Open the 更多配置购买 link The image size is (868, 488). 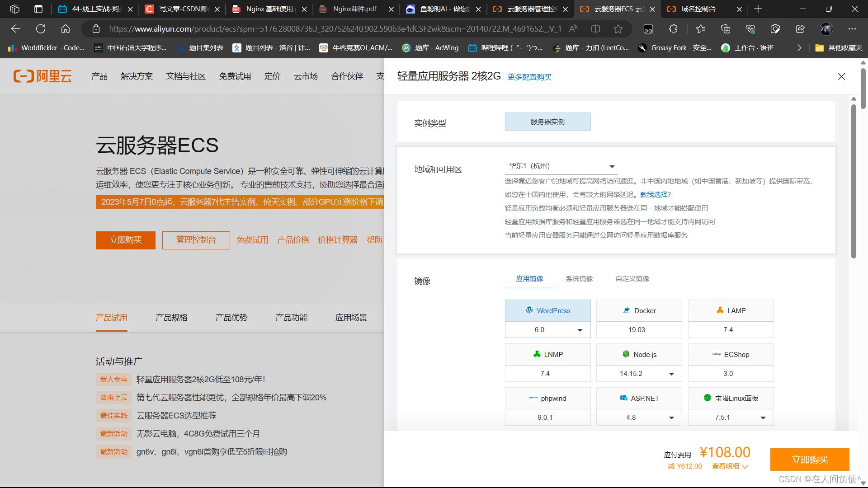click(529, 77)
